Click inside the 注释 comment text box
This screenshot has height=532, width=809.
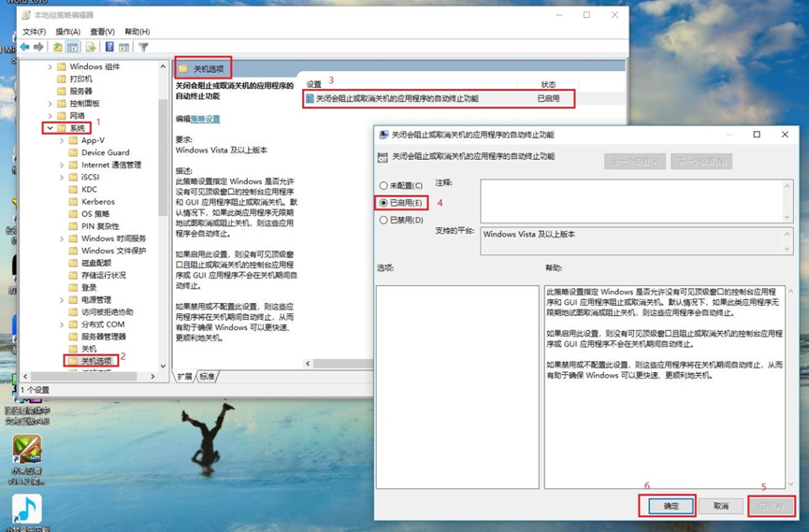click(x=631, y=201)
